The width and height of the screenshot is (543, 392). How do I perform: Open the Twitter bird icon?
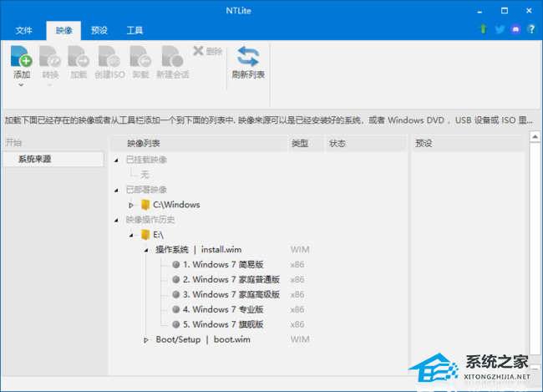point(500,29)
